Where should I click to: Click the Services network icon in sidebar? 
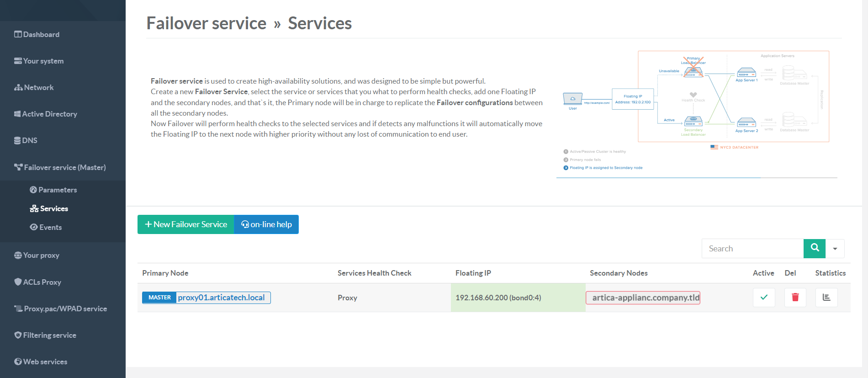pyautogui.click(x=34, y=208)
